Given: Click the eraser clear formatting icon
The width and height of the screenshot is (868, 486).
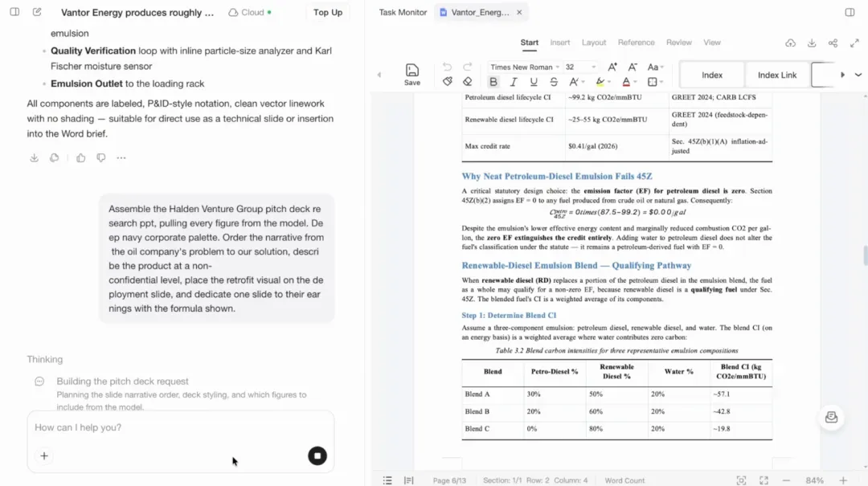Looking at the screenshot, I should (x=467, y=82).
